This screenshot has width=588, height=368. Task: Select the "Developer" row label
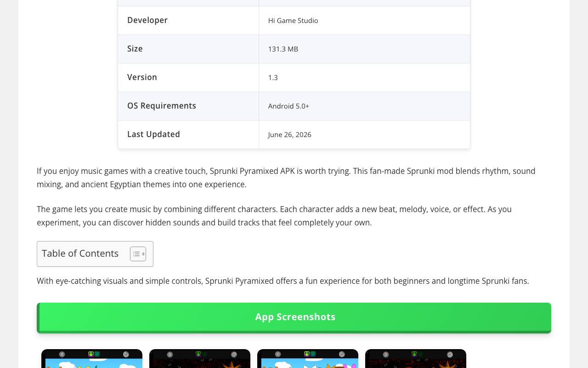click(x=147, y=20)
